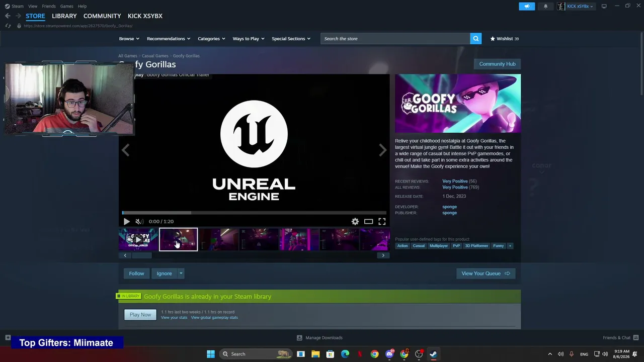Screen dimensions: 644x362
Task: Open the notifications bell
Action: 545,6
